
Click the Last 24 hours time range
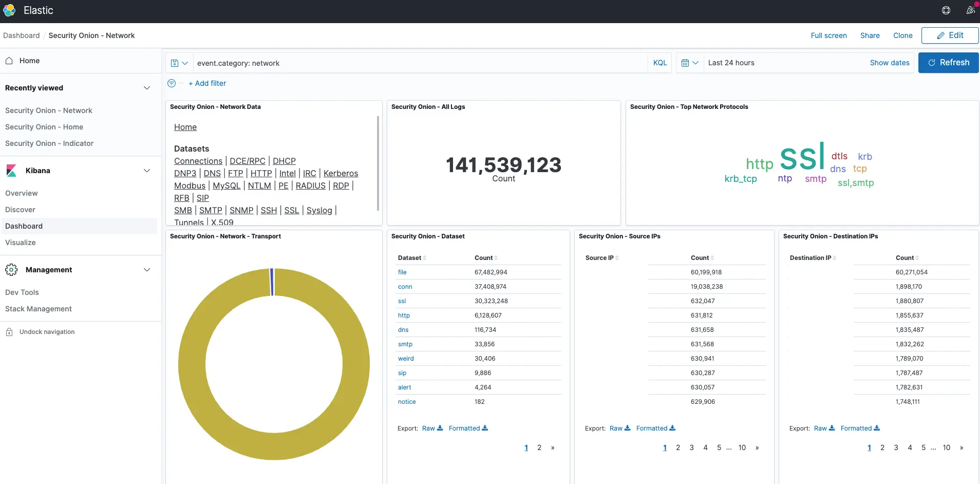coord(731,63)
